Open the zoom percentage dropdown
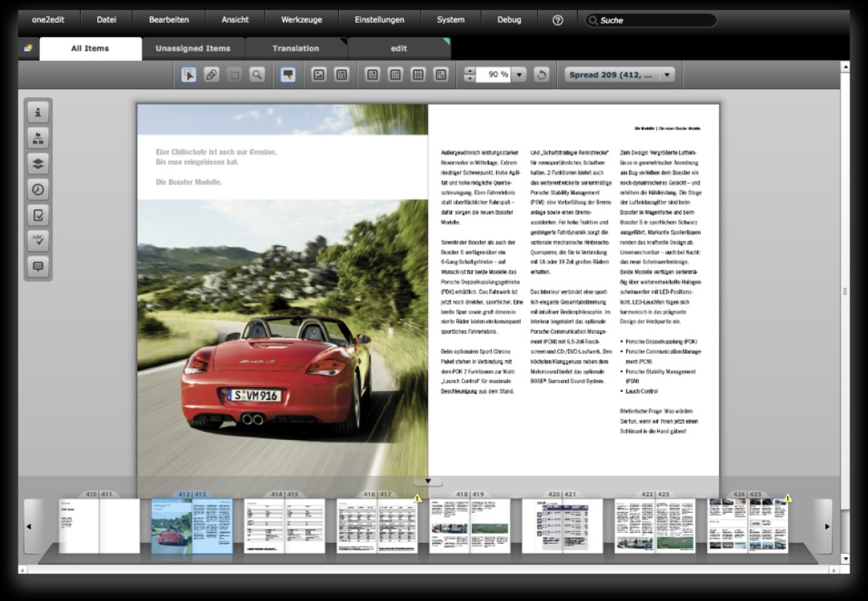 pyautogui.click(x=519, y=75)
